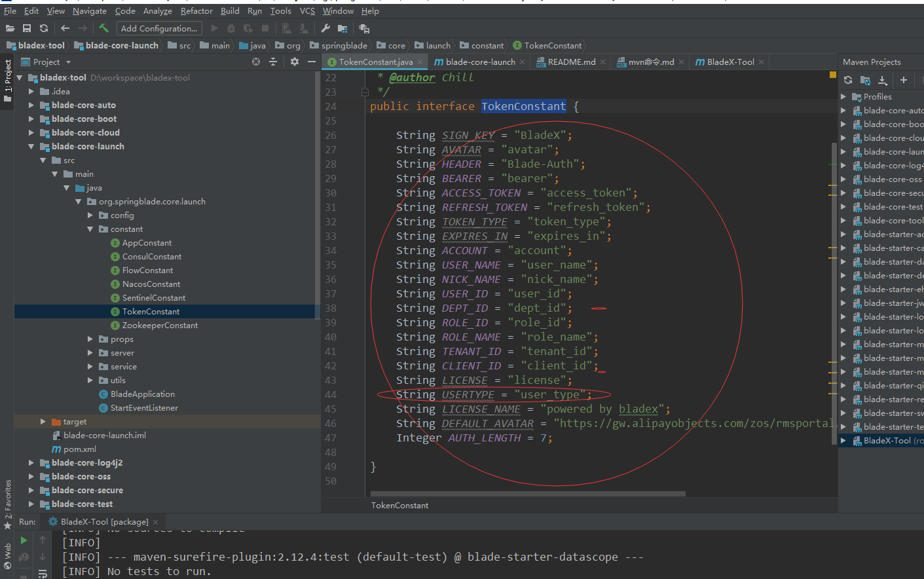924x579 pixels.
Task: Click the Debug bug icon in toolbar
Action: pyautogui.click(x=231, y=28)
